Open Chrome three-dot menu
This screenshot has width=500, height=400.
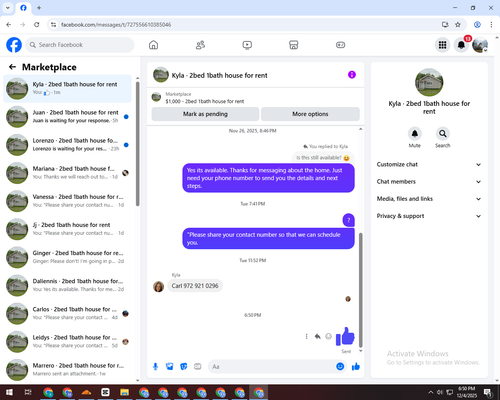[491, 25]
